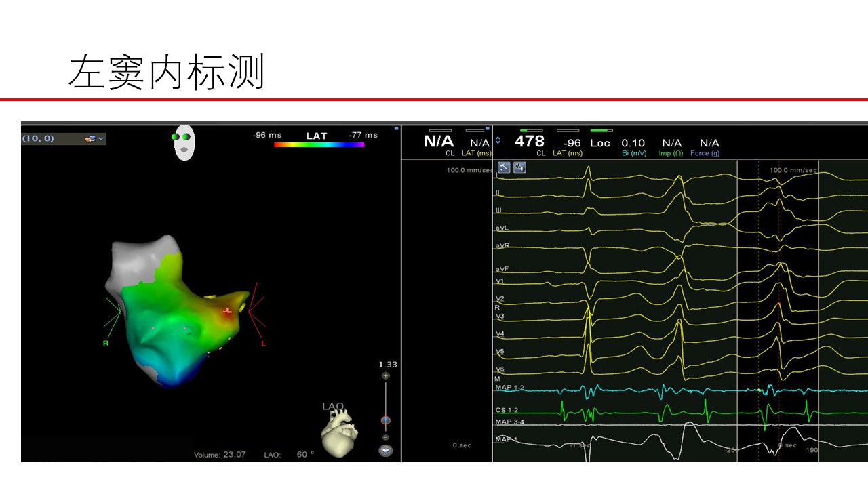Click the add-signal waveform icon
This screenshot has height=488, width=868.
(x=519, y=167)
